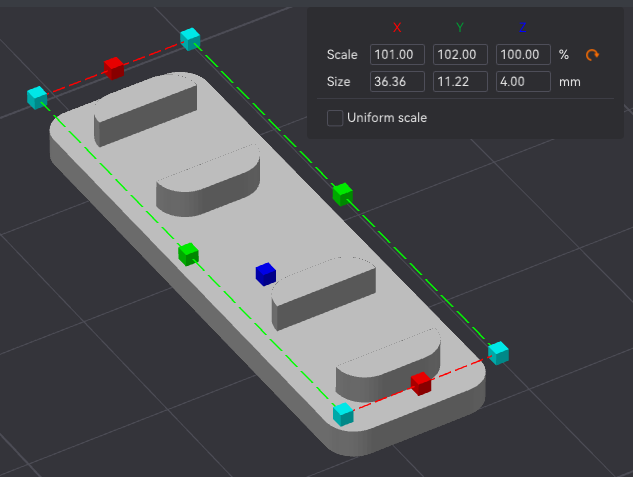Click the red handle on the lower dashed edge
This screenshot has height=477, width=633.
point(420,383)
